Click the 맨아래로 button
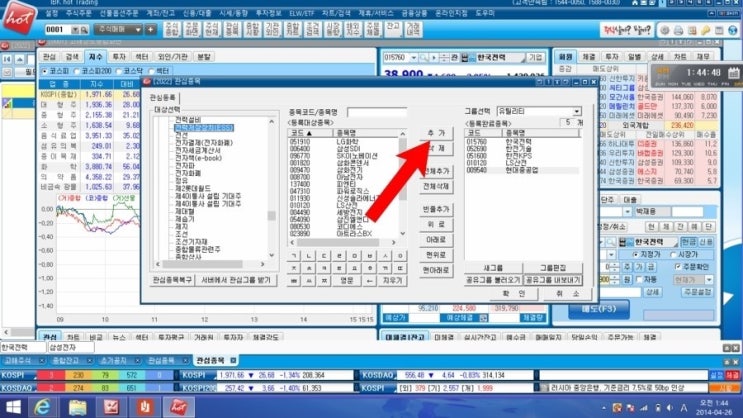Viewport: 743px width, 418px height. 436,270
